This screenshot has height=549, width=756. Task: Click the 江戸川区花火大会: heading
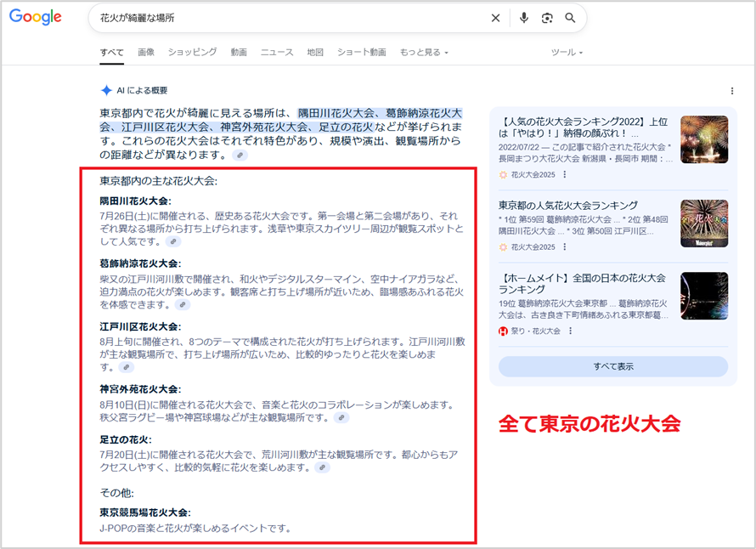pos(140,326)
